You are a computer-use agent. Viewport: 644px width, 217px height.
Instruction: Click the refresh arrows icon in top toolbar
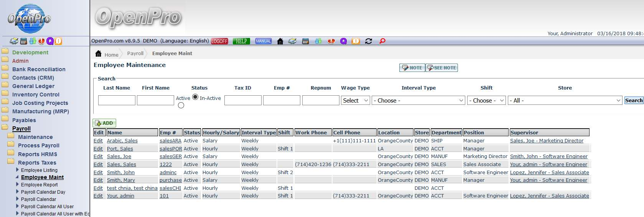[x=369, y=41]
